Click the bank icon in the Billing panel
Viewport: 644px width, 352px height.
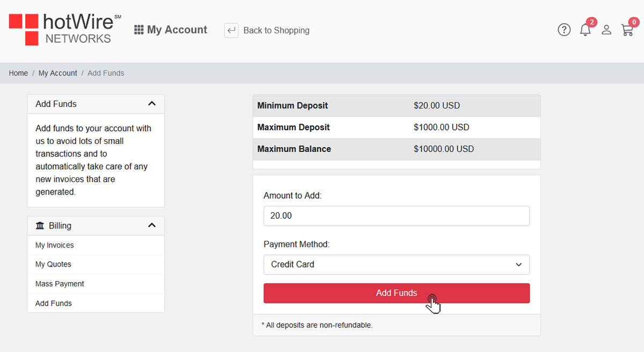point(39,225)
